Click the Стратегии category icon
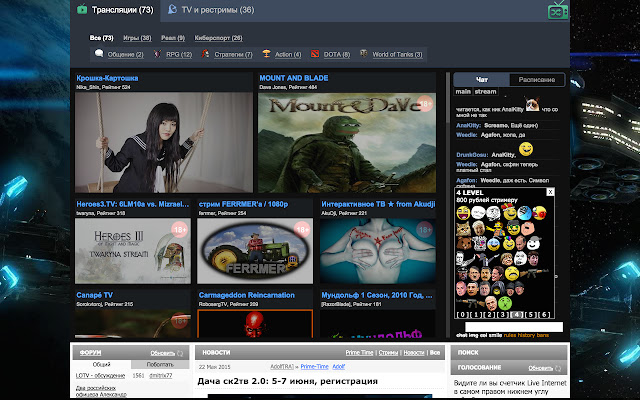Image resolution: width=640 pixels, height=400 pixels. click(205, 53)
